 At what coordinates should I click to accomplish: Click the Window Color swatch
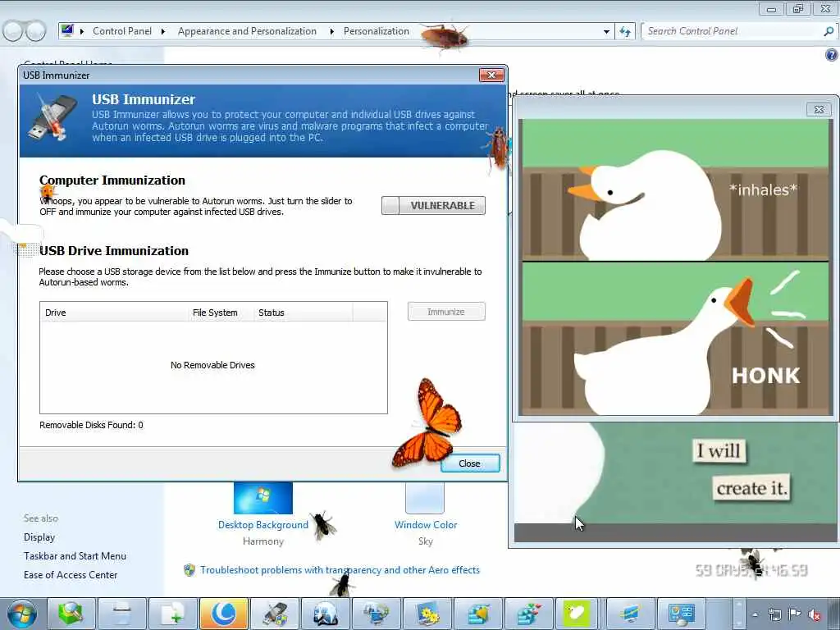click(x=425, y=498)
